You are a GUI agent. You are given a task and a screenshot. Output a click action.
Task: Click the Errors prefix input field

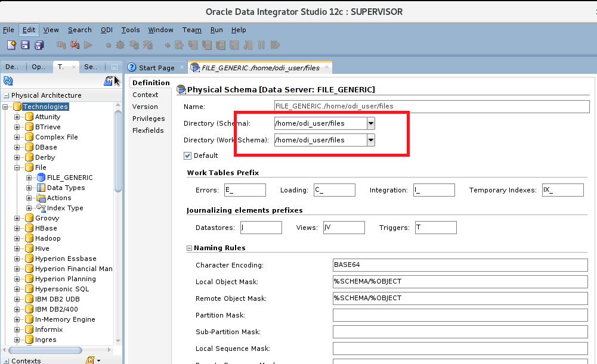point(245,190)
